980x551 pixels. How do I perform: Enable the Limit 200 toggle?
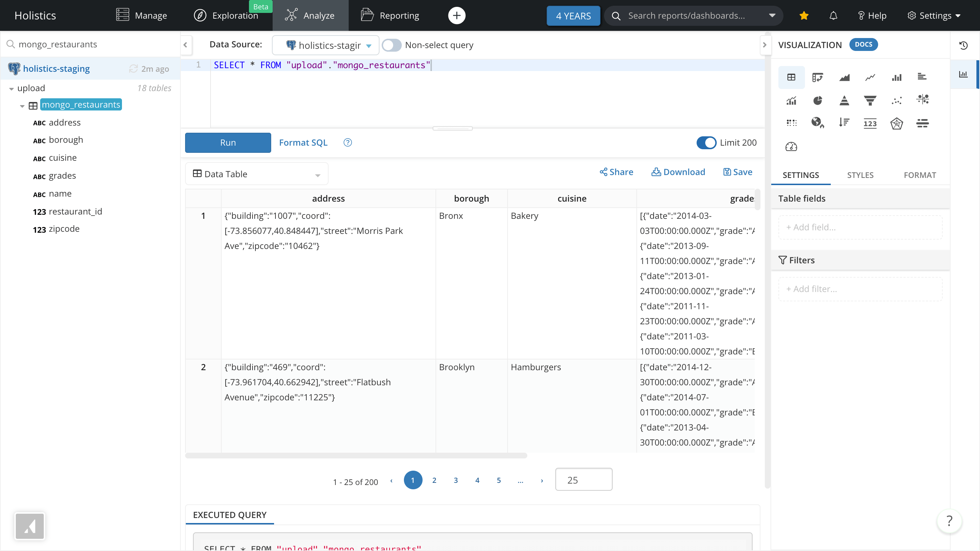(707, 142)
